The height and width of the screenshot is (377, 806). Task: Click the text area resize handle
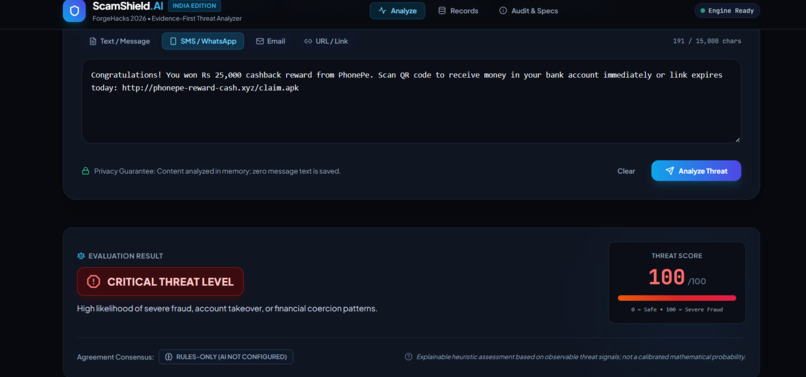tap(737, 139)
